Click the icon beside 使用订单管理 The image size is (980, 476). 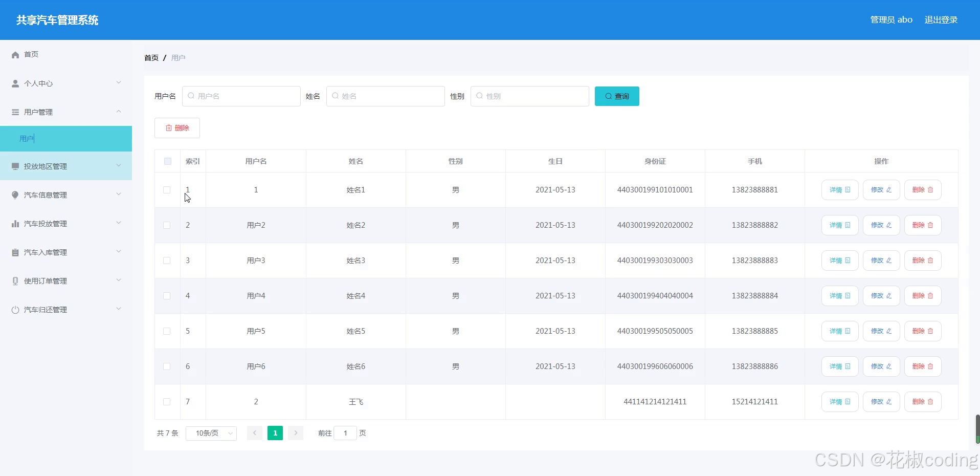tap(15, 281)
